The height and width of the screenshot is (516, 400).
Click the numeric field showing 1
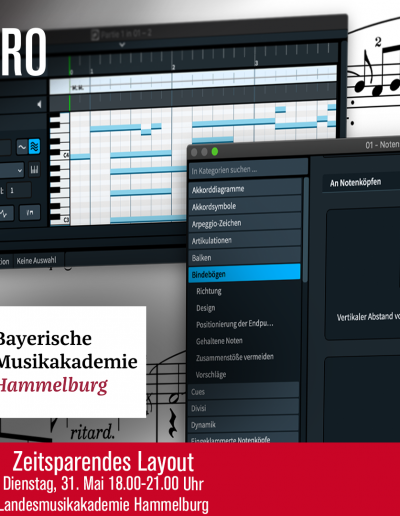point(19,190)
